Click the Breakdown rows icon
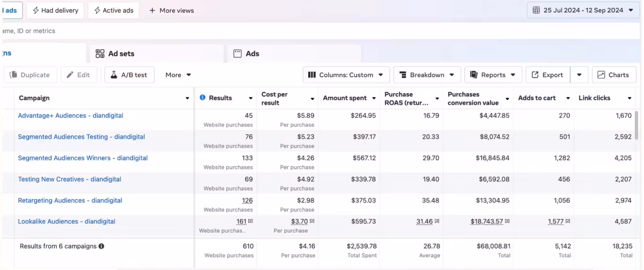This screenshot has width=644, height=270. (403, 75)
